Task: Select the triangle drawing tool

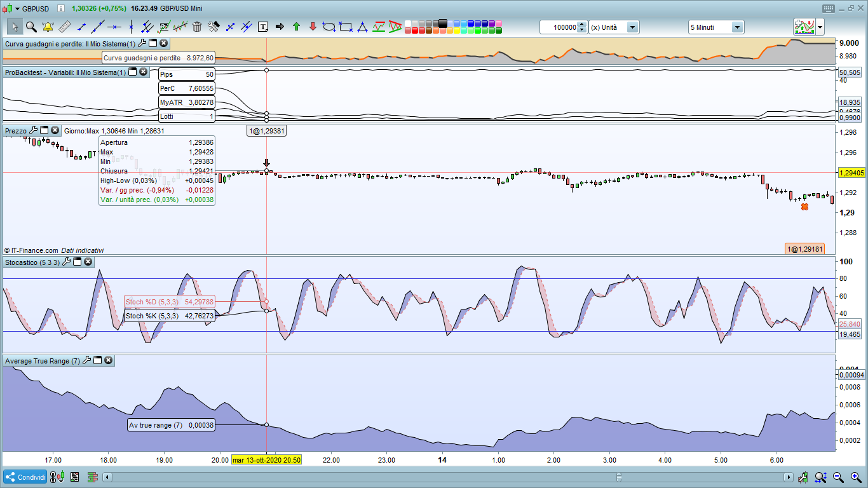Action: [362, 27]
